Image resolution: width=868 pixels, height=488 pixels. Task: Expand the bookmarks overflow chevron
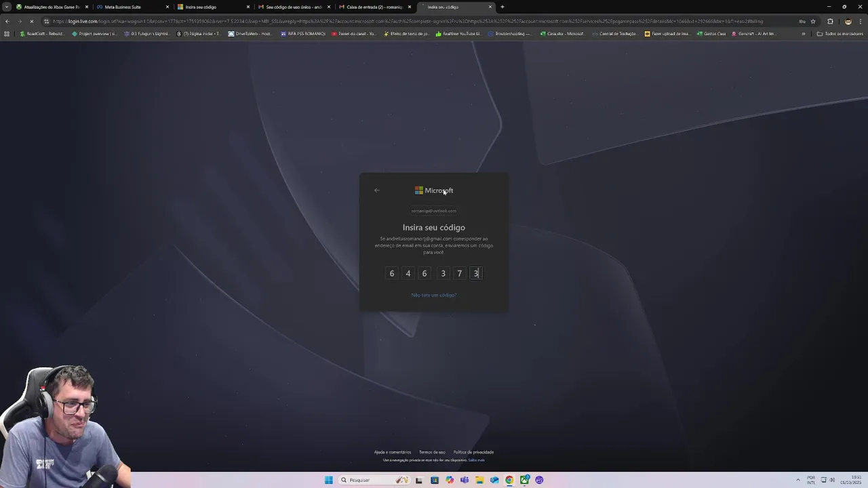(x=804, y=34)
